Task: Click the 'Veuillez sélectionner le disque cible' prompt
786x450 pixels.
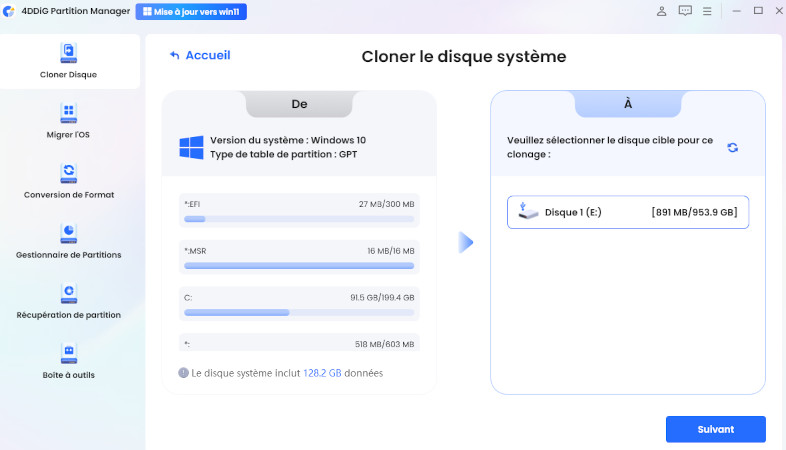Action: point(610,147)
